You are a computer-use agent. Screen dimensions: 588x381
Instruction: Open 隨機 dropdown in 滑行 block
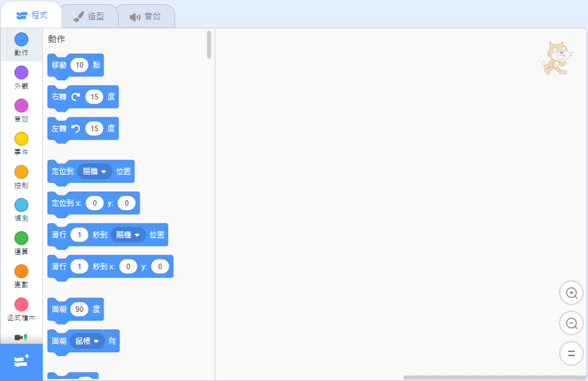click(128, 235)
